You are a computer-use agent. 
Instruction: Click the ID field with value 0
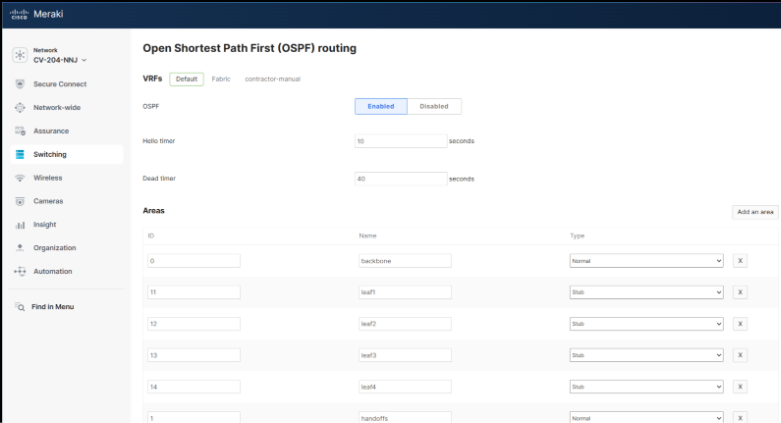point(194,261)
